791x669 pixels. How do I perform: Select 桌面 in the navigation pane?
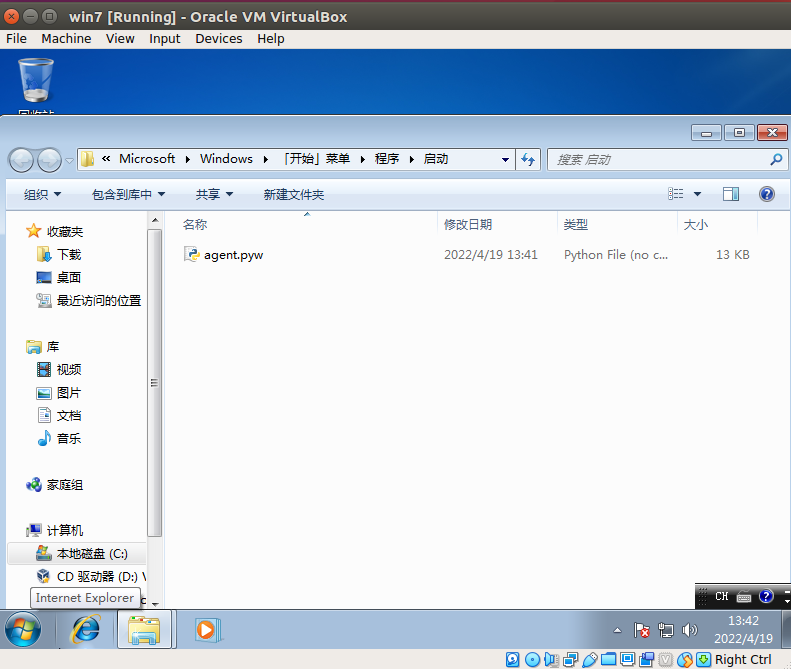click(x=69, y=277)
